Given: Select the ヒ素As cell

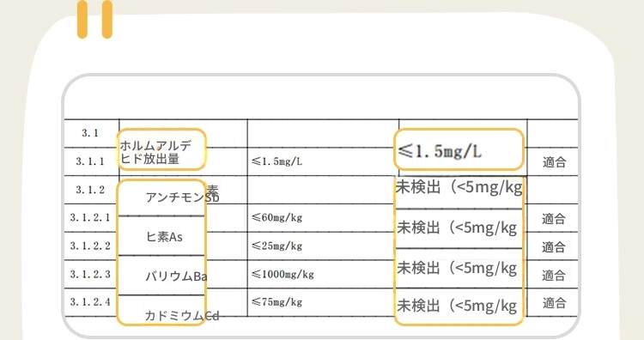Looking at the screenshot, I should (x=161, y=236).
